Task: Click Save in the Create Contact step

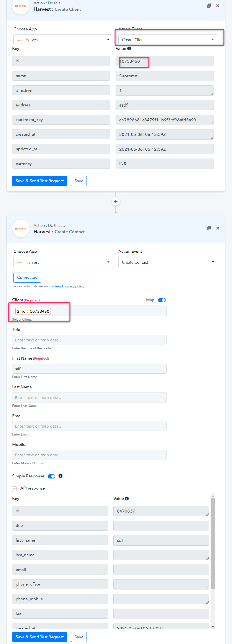Action: (79, 637)
